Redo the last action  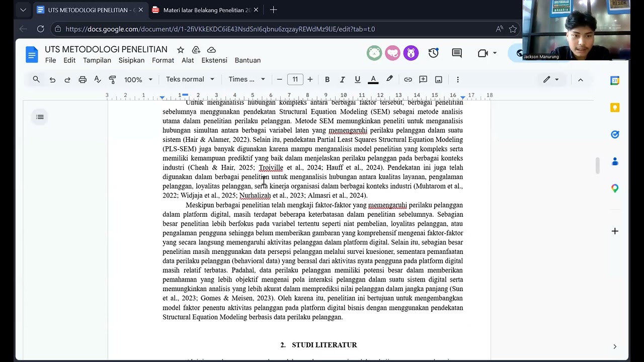(67, 79)
